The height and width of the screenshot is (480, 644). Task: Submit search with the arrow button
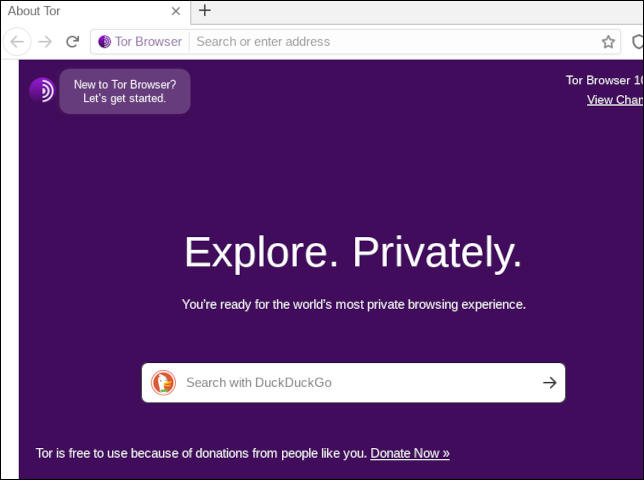click(550, 383)
